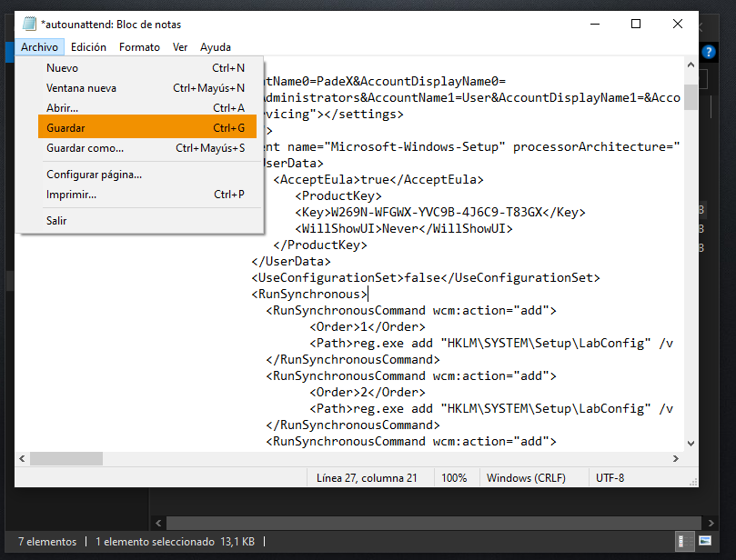Minimize the Notepad window
The height and width of the screenshot is (560, 736).
(594, 24)
